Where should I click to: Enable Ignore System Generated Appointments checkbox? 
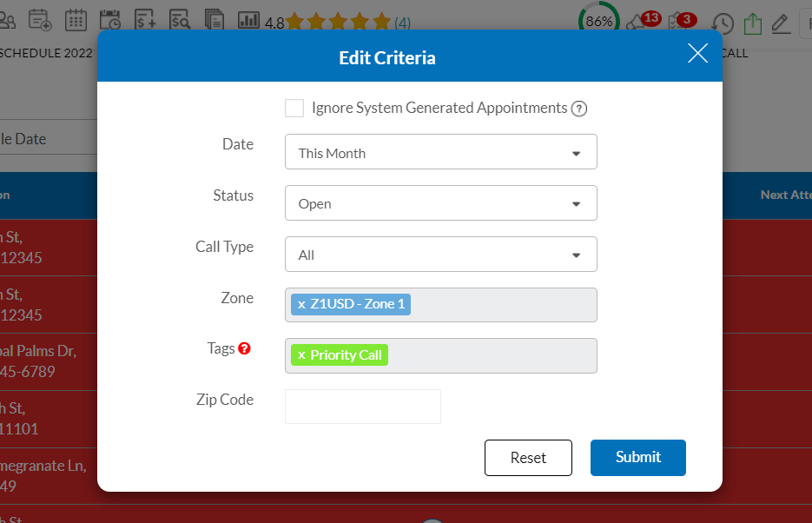click(294, 108)
